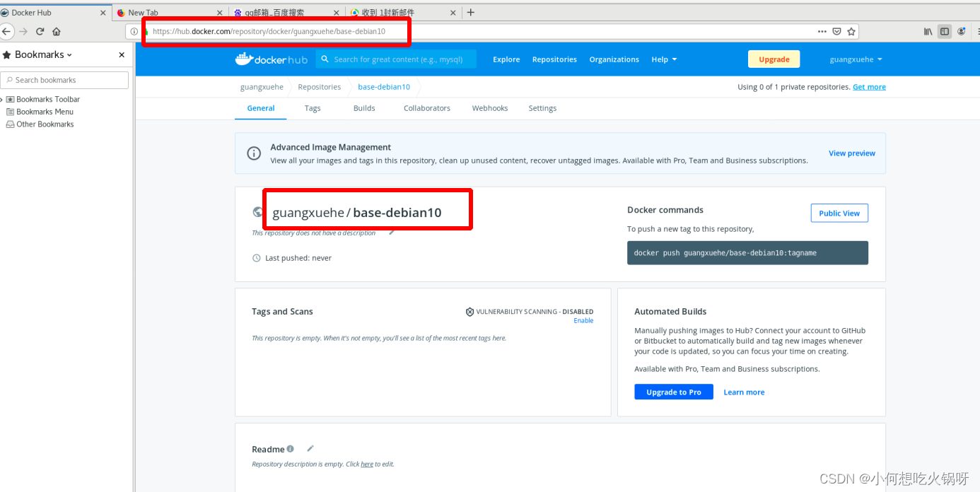Open the Collaborators tab

coord(427,108)
